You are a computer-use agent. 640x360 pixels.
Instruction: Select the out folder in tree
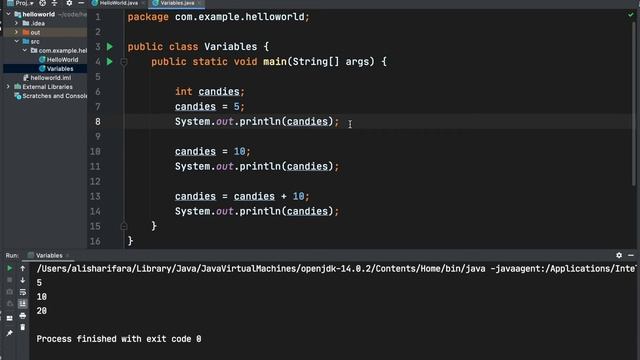[x=31, y=32]
